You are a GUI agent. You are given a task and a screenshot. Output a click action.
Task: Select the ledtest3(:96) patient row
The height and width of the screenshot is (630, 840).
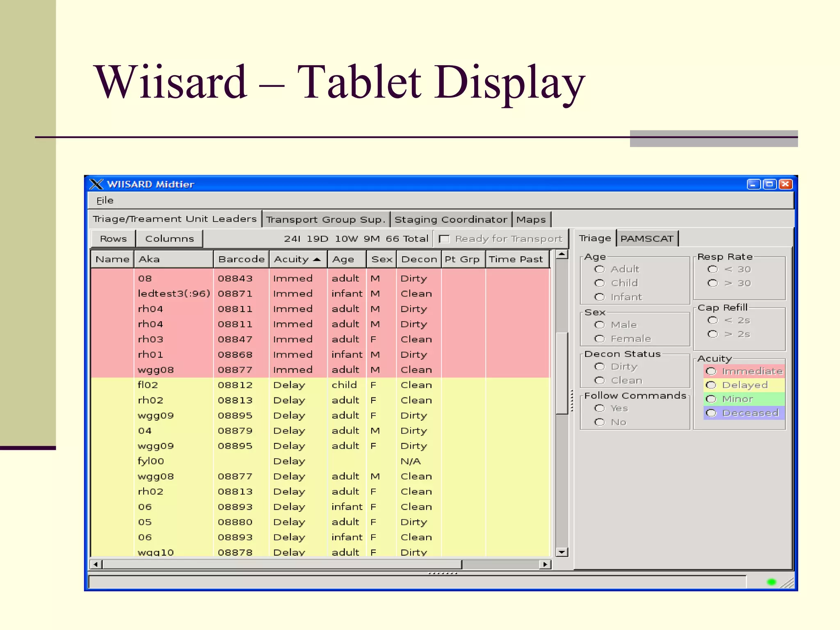(320, 294)
